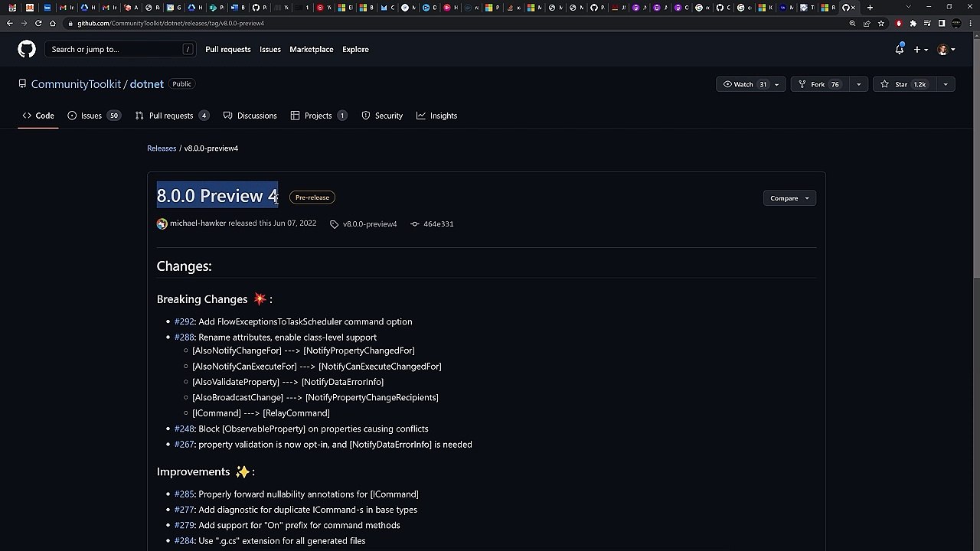The image size is (980, 551).
Task: Open the notifications bell
Action: tap(900, 49)
